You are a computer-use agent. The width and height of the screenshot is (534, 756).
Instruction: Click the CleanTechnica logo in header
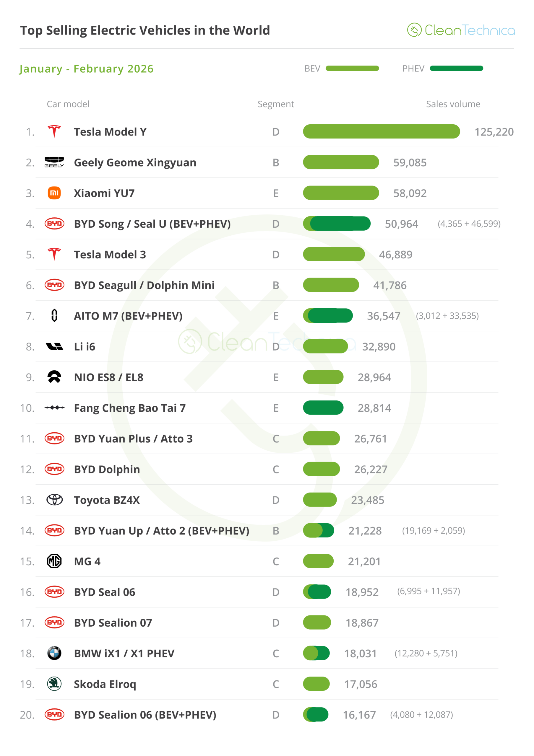pyautogui.click(x=461, y=30)
